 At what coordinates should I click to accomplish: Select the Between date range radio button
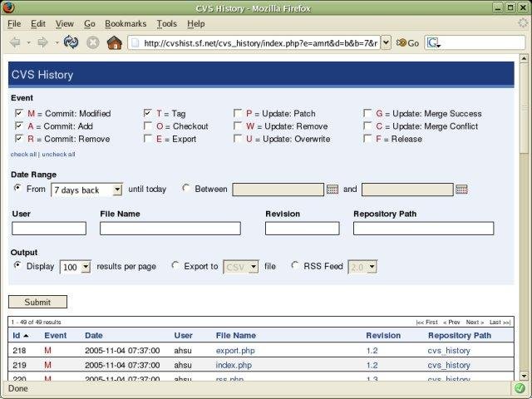coord(185,189)
